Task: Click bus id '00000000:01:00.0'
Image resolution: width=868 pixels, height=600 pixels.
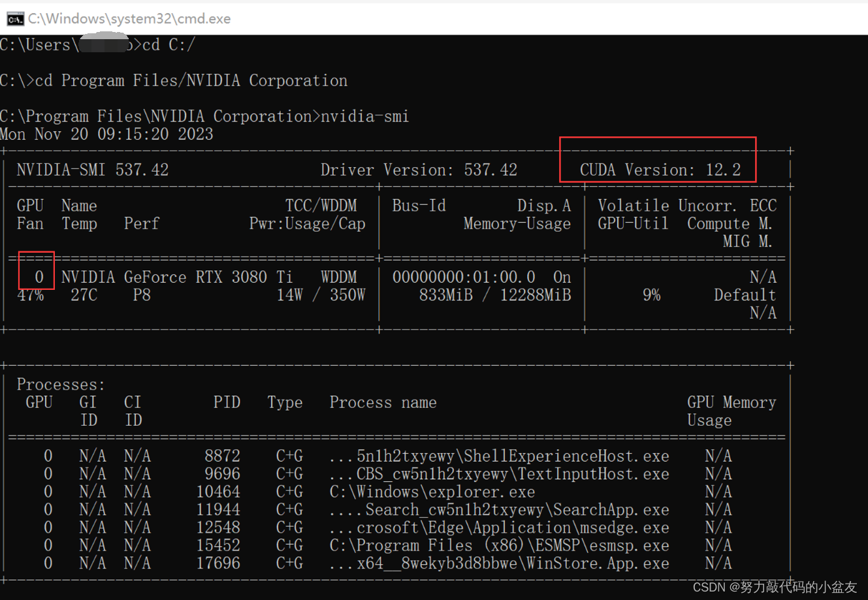Action: [464, 277]
